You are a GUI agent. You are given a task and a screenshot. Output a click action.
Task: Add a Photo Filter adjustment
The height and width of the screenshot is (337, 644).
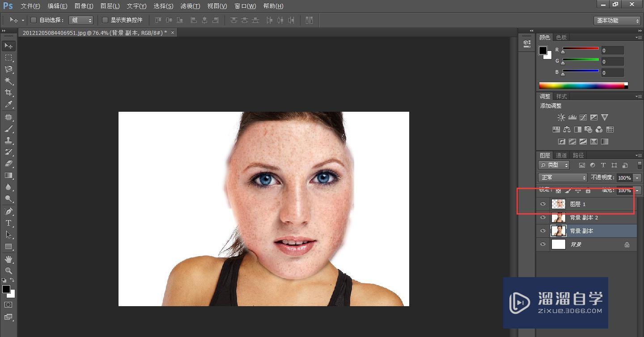click(x=588, y=129)
